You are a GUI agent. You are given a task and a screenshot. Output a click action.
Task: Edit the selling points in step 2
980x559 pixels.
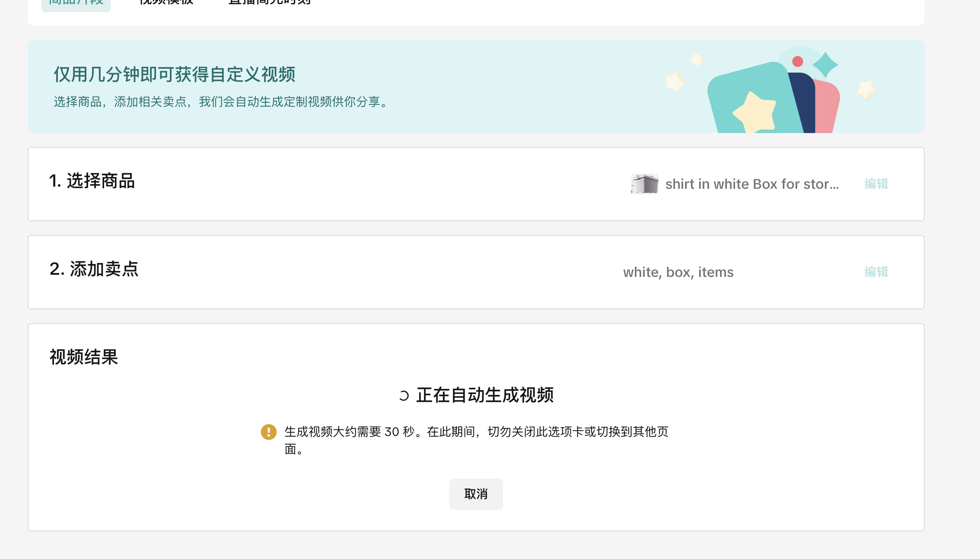click(x=876, y=272)
